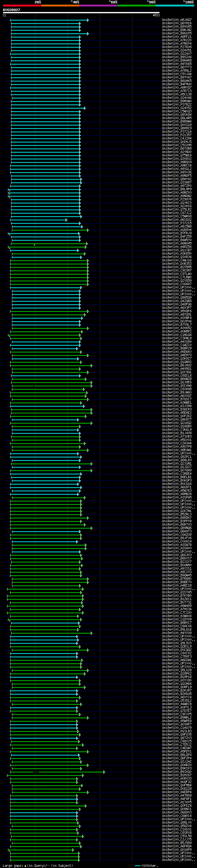This screenshot has width=197, height=868.
Task: Click the cyan ~100% legend color bar
Action: point(175,6)
